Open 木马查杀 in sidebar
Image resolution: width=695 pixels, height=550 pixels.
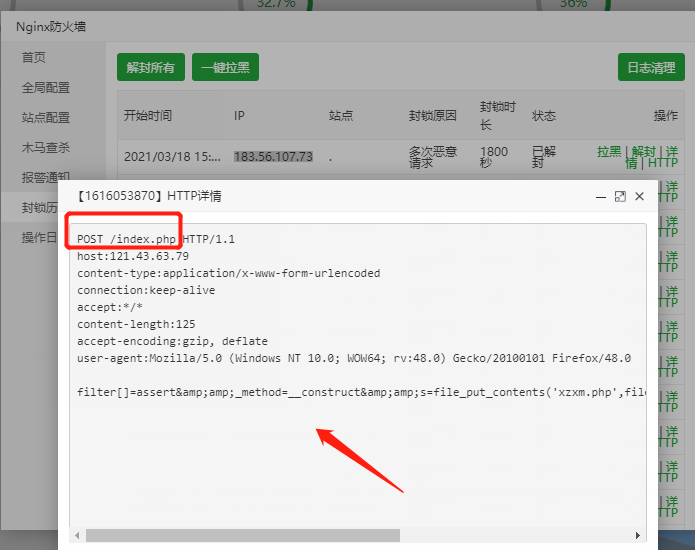(46, 148)
